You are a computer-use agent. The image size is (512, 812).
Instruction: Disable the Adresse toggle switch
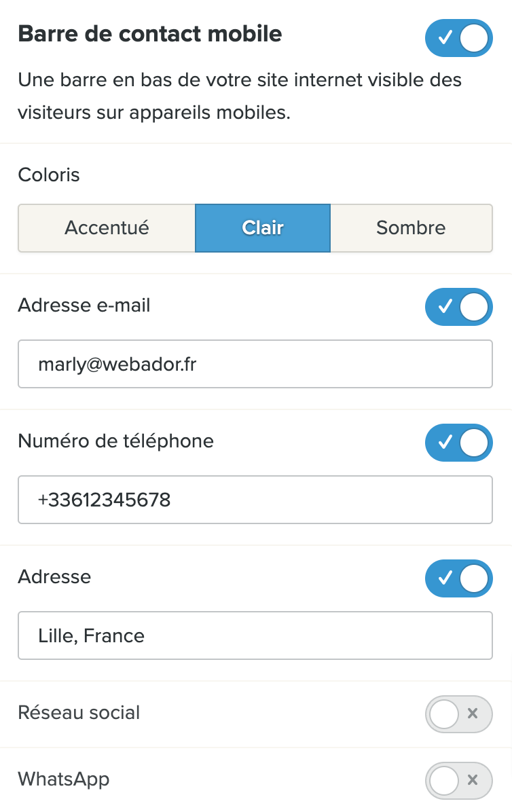click(458, 578)
